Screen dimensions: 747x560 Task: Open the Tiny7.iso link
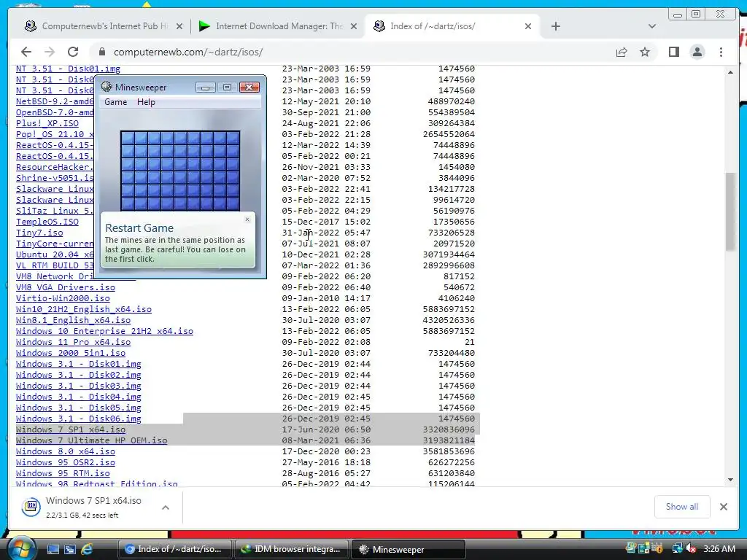(39, 233)
